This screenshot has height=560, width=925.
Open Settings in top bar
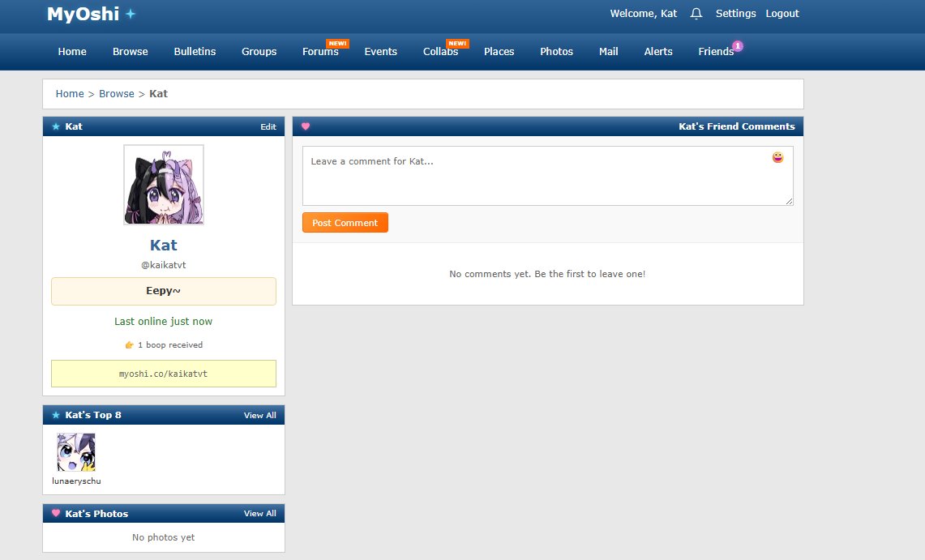pyautogui.click(x=735, y=14)
